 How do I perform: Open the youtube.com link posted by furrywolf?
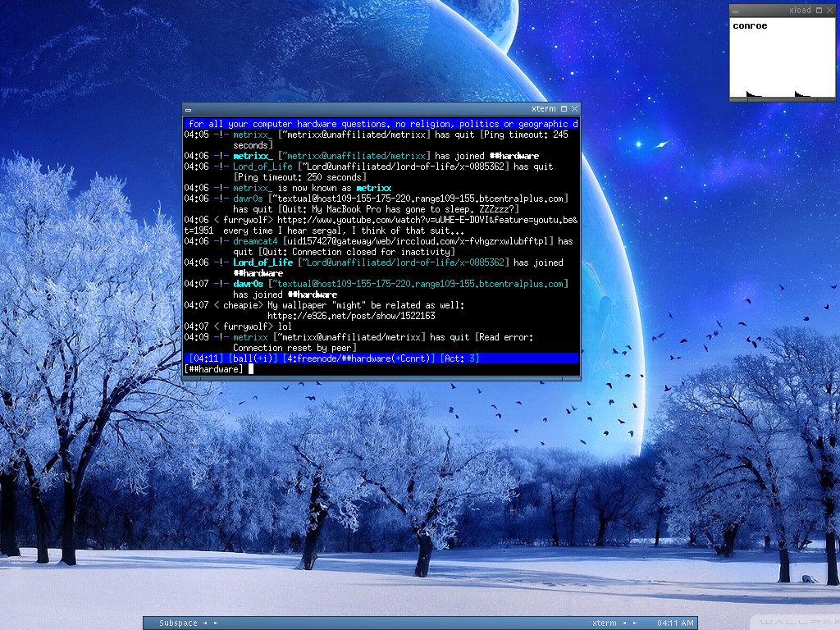click(427, 220)
